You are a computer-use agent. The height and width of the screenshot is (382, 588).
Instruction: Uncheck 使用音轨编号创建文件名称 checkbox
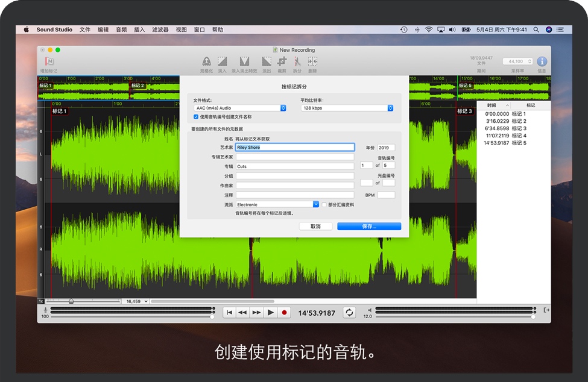(196, 116)
